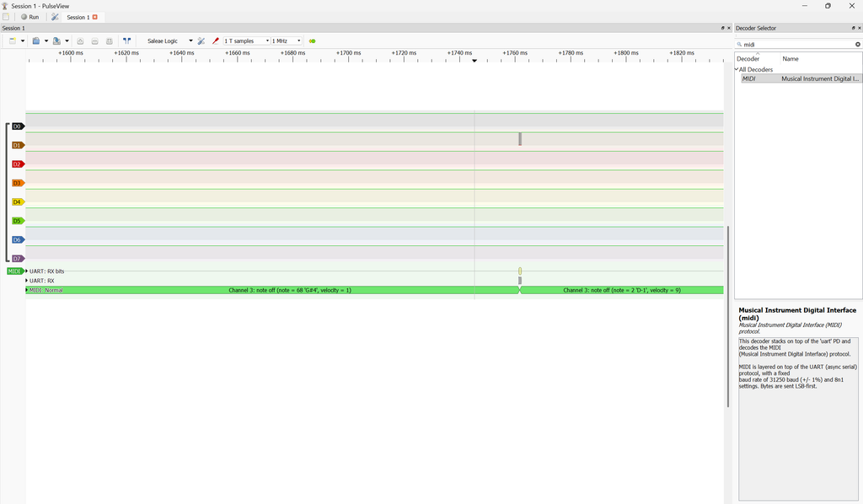Click the D-1 note off annotation

[621, 290]
